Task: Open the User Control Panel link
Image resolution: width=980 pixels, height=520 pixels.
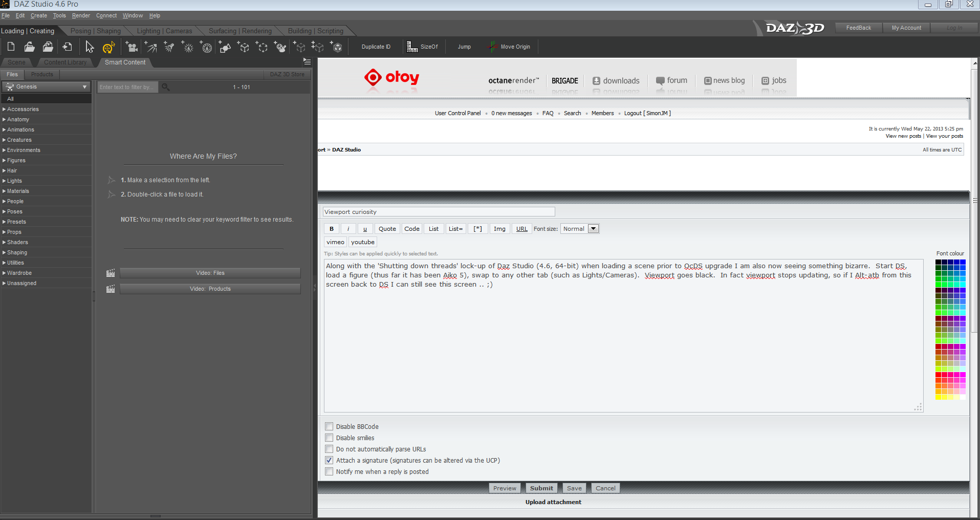Action: pos(458,114)
